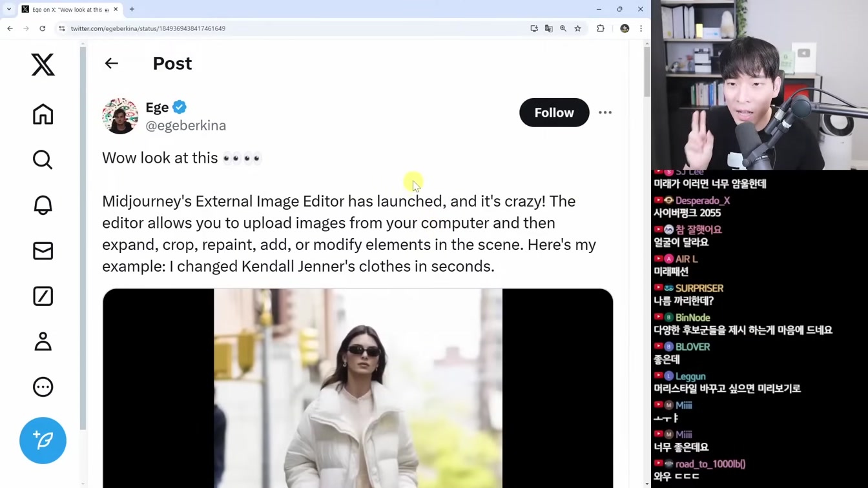Play the embedded video in the post
868x488 pixels.
pos(358,388)
